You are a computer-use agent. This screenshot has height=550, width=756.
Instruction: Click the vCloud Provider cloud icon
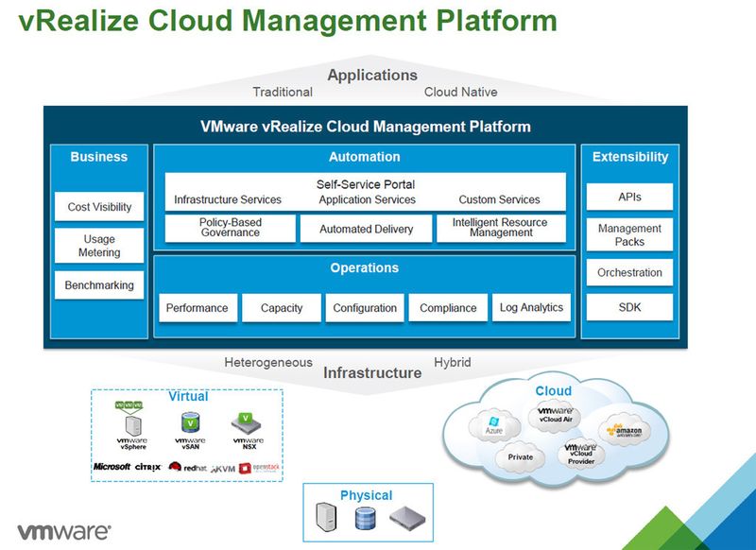tap(581, 454)
